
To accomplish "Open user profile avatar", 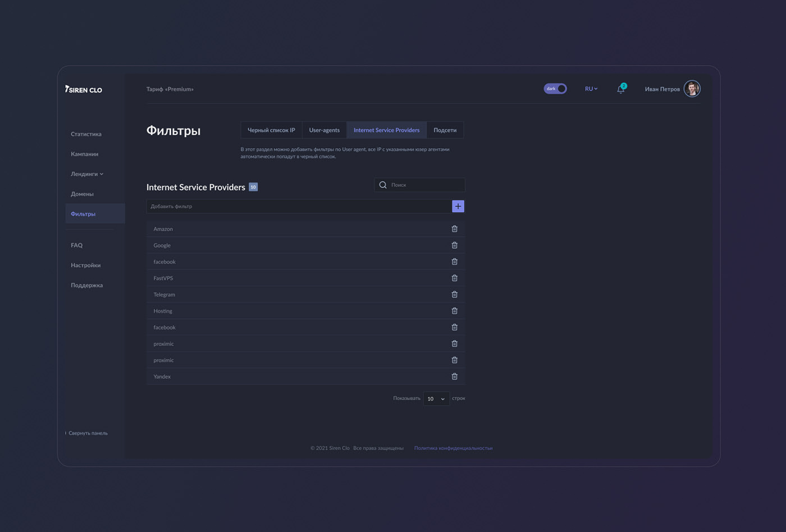I will (x=692, y=89).
